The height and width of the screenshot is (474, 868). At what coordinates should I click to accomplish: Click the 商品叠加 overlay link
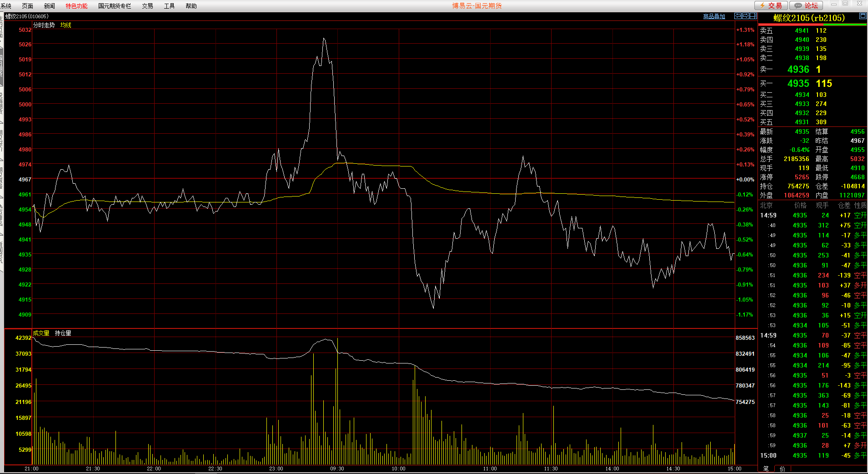[x=714, y=16]
